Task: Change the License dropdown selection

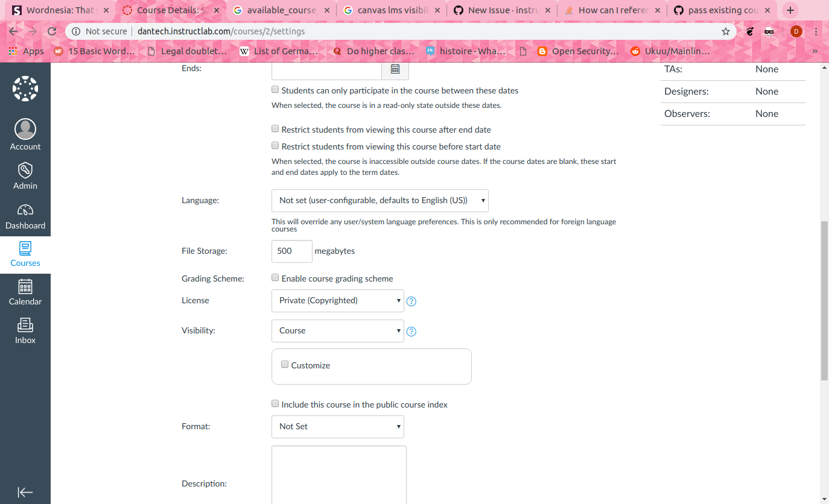Action: click(337, 300)
